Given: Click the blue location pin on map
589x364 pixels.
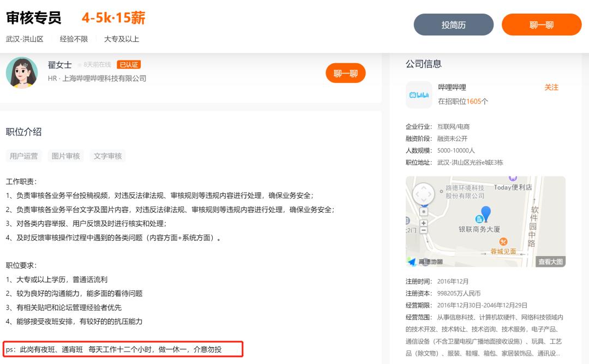Looking at the screenshot, I should click(486, 214).
